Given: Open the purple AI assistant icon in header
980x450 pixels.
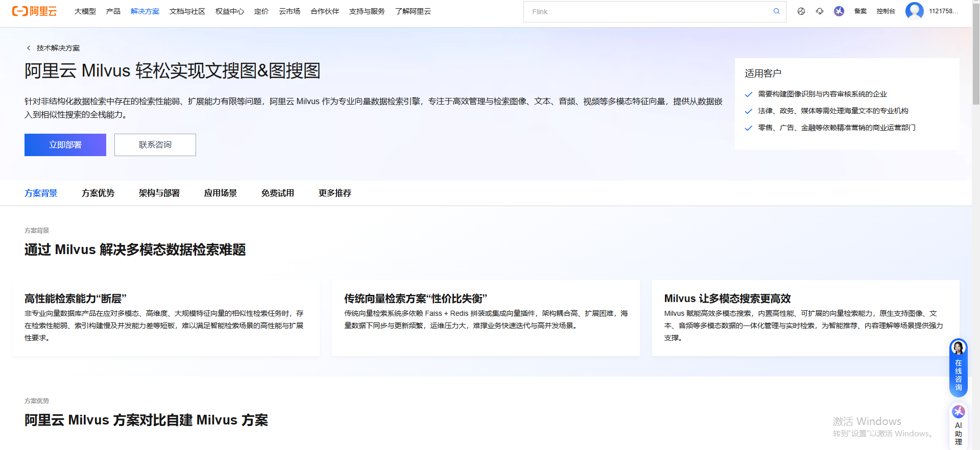Looking at the screenshot, I should point(839,11).
